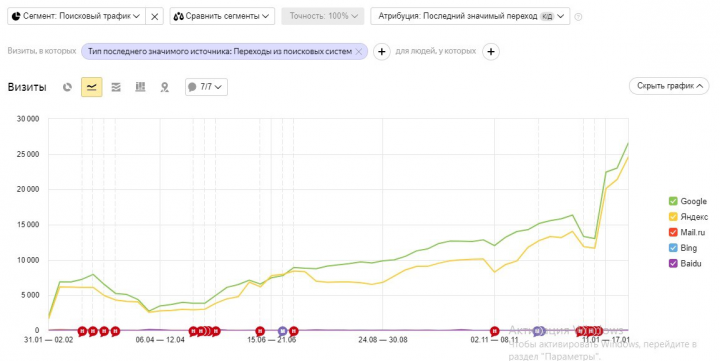Remove the Переходы из поисковых систем filter
This screenshot has width=720, height=361.
[x=359, y=51]
